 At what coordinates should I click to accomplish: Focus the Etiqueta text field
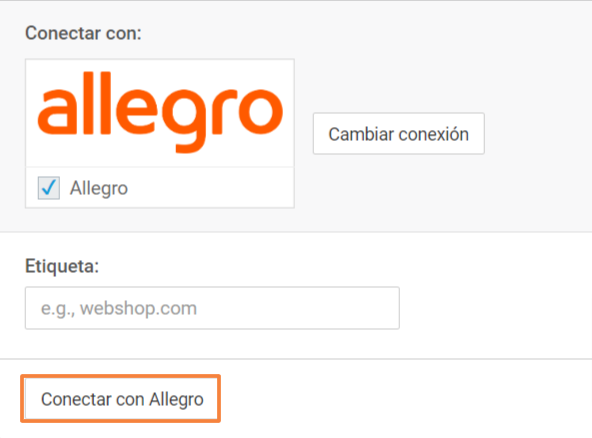click(x=212, y=308)
